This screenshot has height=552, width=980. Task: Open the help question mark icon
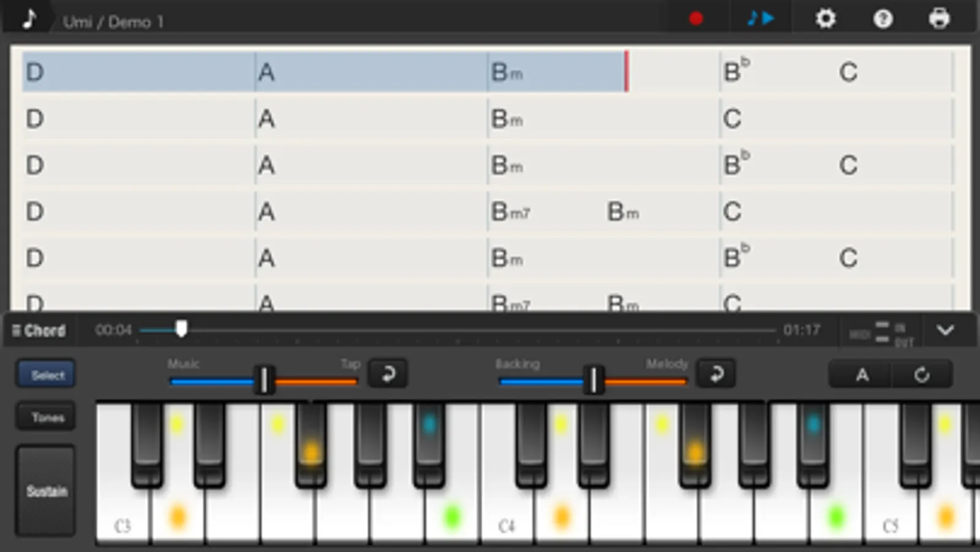883,19
